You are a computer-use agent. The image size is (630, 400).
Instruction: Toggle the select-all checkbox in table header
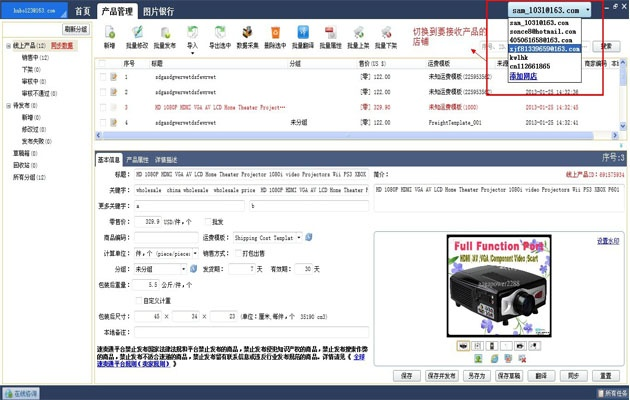[102, 63]
